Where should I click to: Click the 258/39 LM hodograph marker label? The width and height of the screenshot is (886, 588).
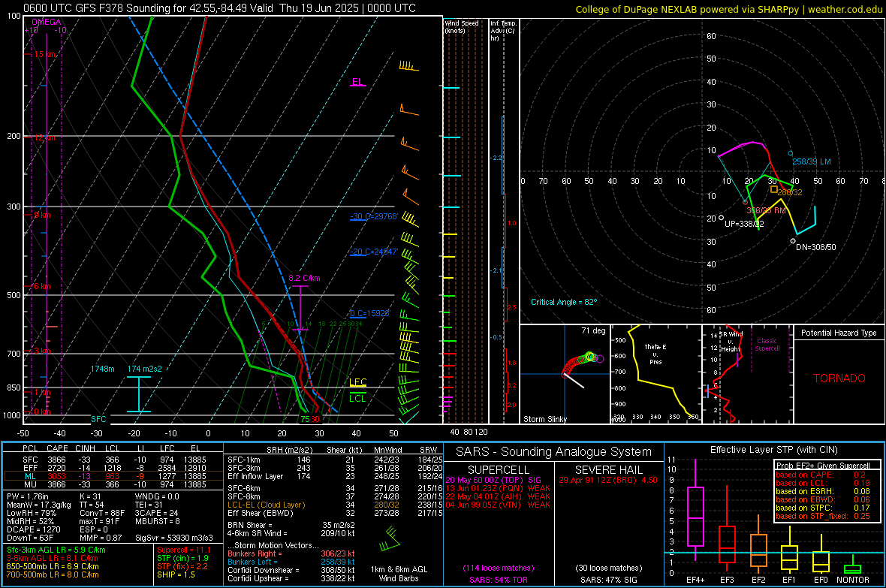[x=812, y=161]
